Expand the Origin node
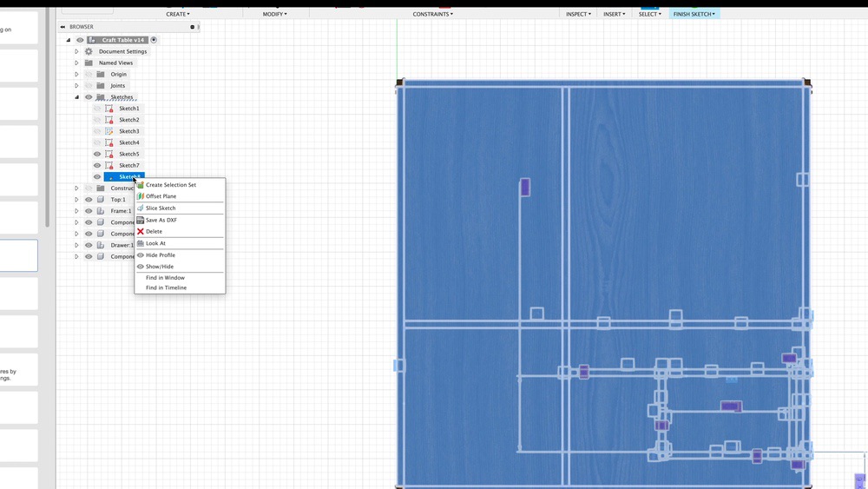The image size is (868, 489). pos(76,74)
